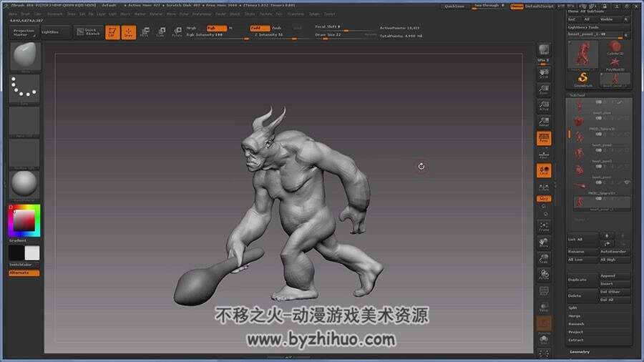Image resolution: width=644 pixels, height=362 pixels.
Task: Open the empty texture slot
Action: [x=24, y=154]
